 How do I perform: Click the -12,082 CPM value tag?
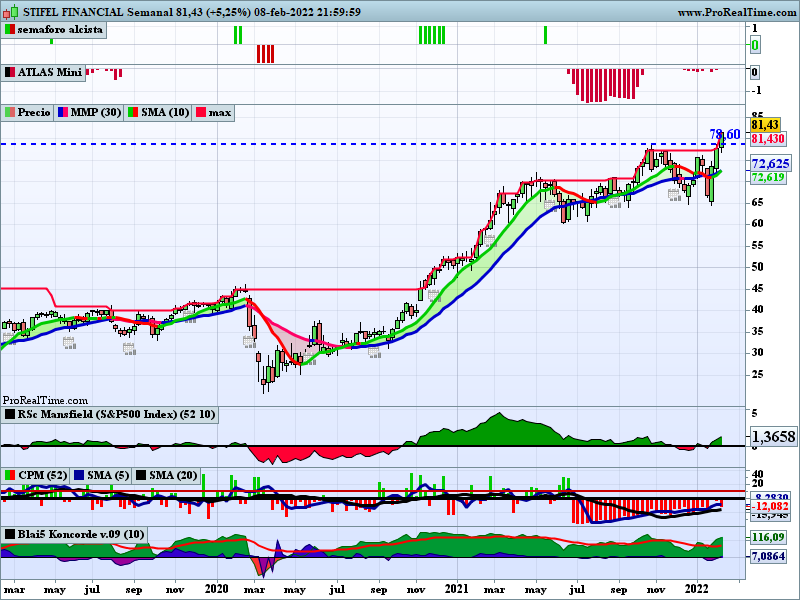click(x=770, y=506)
